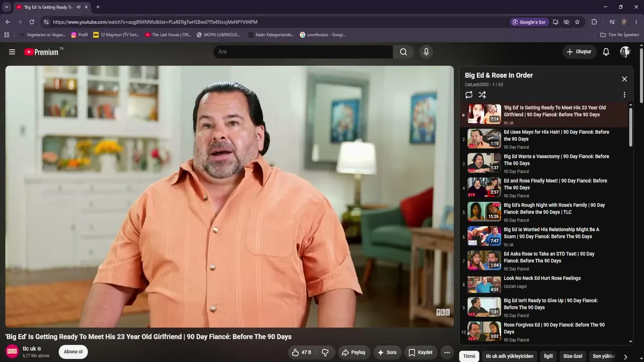The width and height of the screenshot is (644, 362).
Task: Open the install-app icon in address bar
Action: (x=555, y=22)
